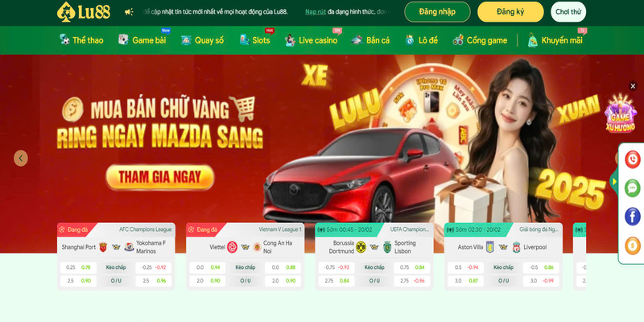Go to previous banner slide arrow
Screen dimensions: 644x322
21,158
